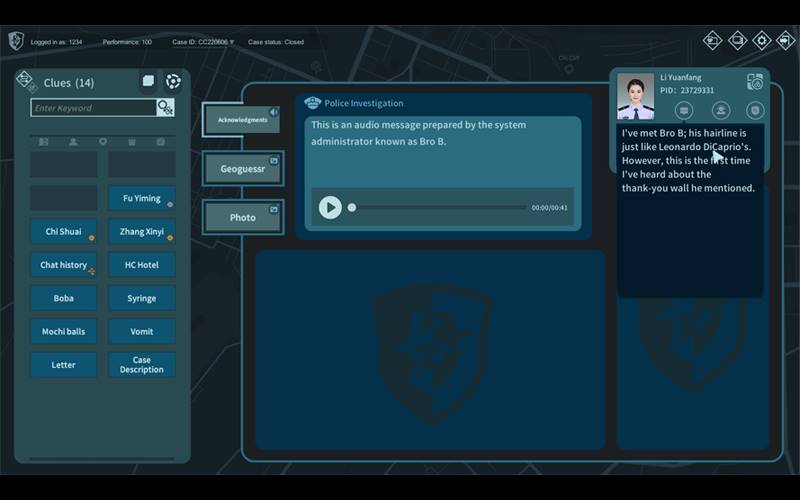Click the search magnifier icon beside keyword field
Image resolution: width=800 pixels, height=500 pixels.
(x=165, y=107)
